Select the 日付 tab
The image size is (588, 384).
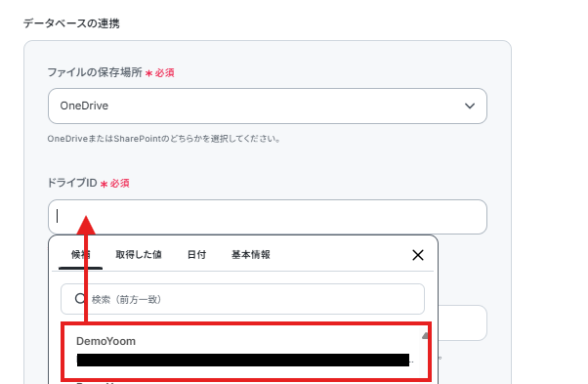[x=196, y=255]
